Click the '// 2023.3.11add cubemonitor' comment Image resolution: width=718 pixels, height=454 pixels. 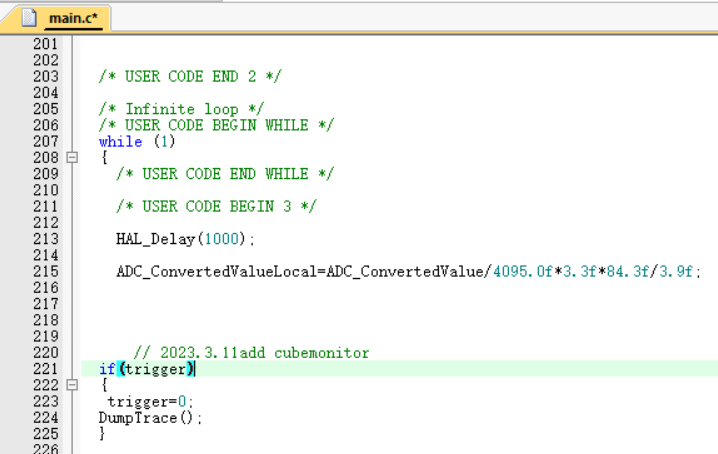click(x=251, y=353)
